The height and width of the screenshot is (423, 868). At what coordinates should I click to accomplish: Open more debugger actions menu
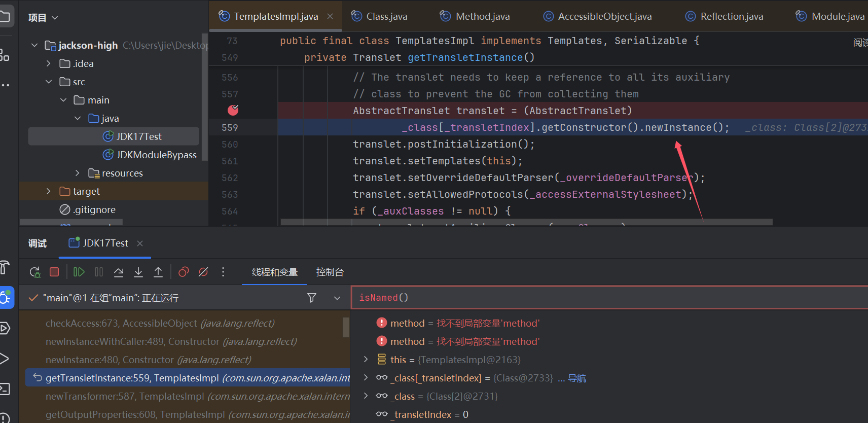tap(223, 272)
